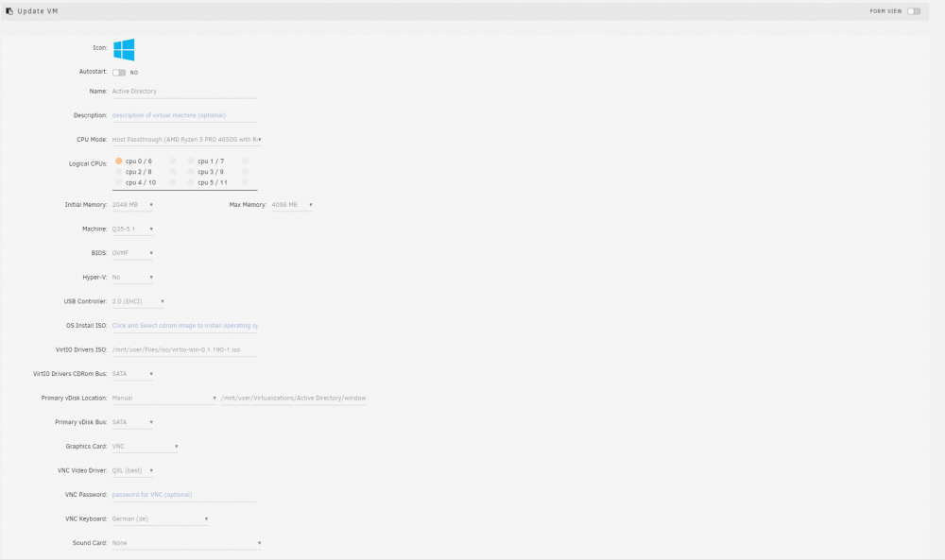The height and width of the screenshot is (560, 945).
Task: Open the Hyper-V dropdown
Action: [x=132, y=277]
